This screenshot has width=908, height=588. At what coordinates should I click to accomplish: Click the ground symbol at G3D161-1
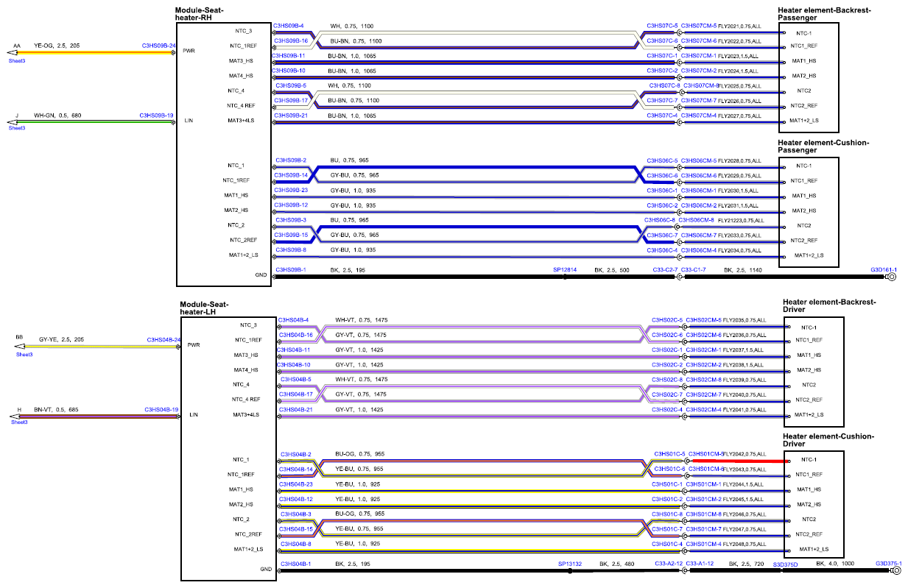pyautogui.click(x=891, y=277)
